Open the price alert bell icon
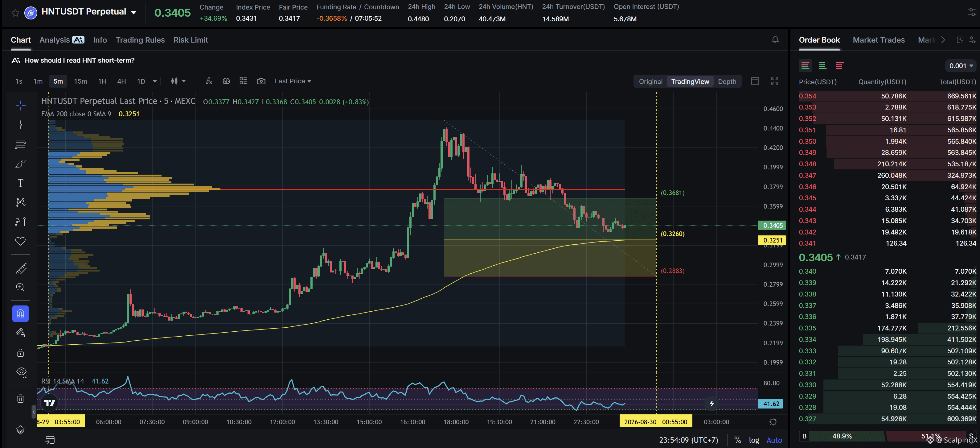Image resolution: width=980 pixels, height=448 pixels. click(x=775, y=39)
